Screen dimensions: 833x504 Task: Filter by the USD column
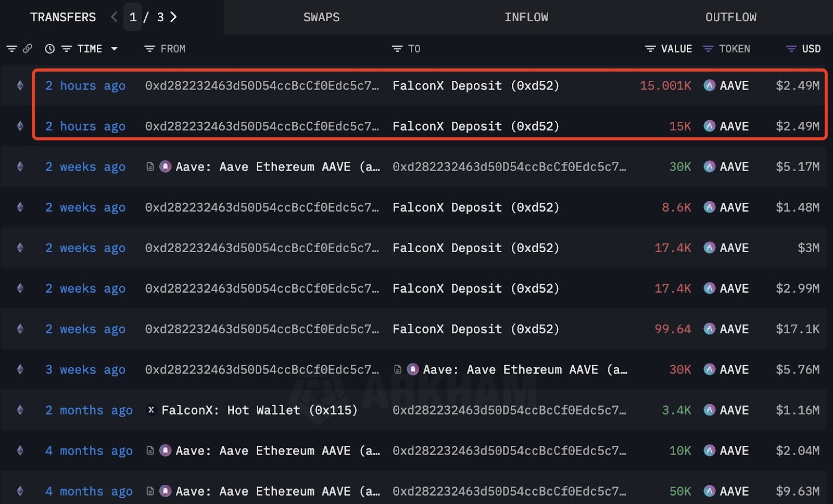pyautogui.click(x=791, y=49)
